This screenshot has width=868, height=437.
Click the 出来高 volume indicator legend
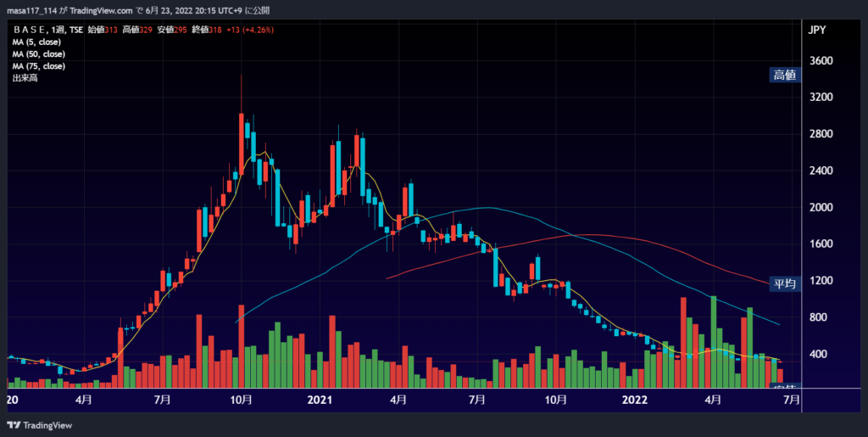coord(25,79)
